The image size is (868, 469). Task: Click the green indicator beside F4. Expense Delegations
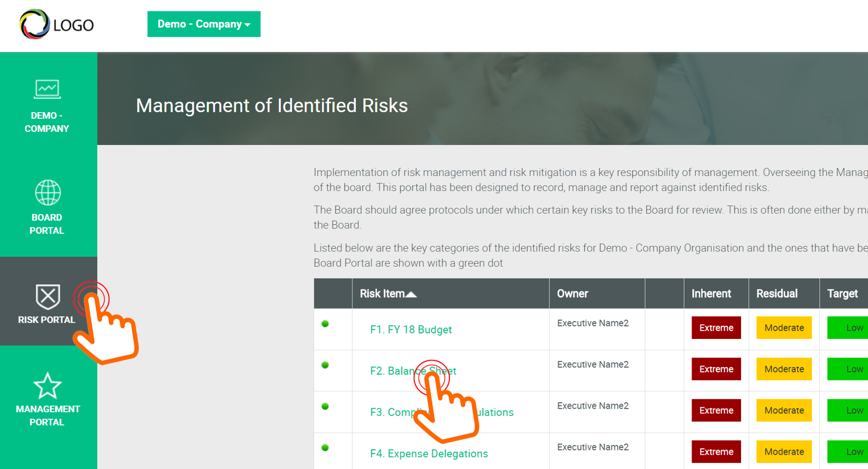[325, 448]
